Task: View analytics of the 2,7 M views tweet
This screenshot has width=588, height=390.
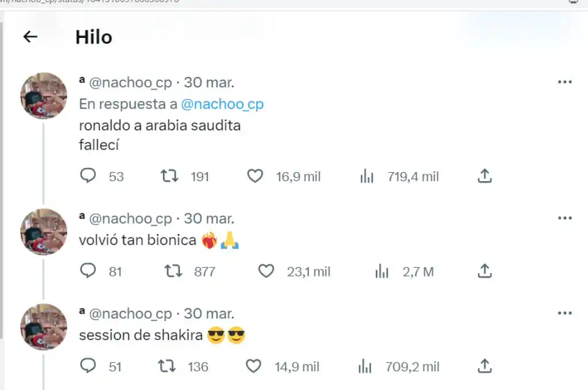Action: 382,271
